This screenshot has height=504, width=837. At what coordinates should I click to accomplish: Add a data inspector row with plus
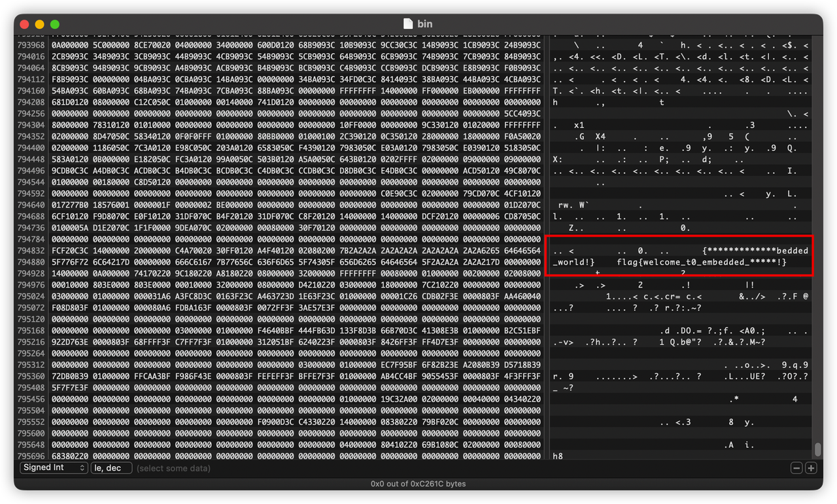(811, 468)
